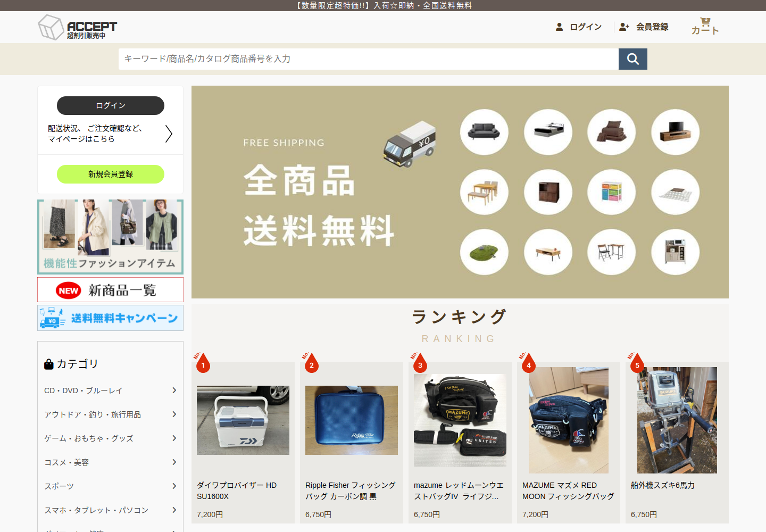
Task: Click the low coffee table circle icon
Action: point(548,252)
